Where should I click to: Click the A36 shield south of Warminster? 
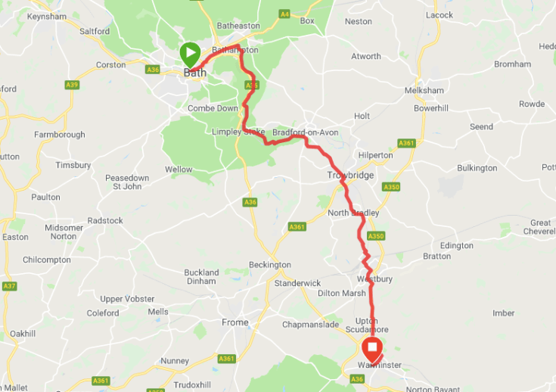pyautogui.click(x=357, y=379)
